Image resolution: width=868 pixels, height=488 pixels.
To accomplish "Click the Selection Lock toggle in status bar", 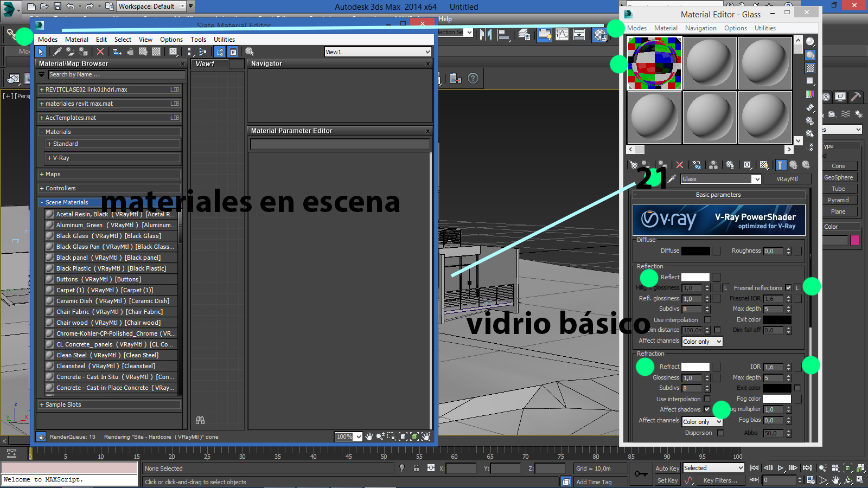I will pyautogui.click(x=416, y=468).
